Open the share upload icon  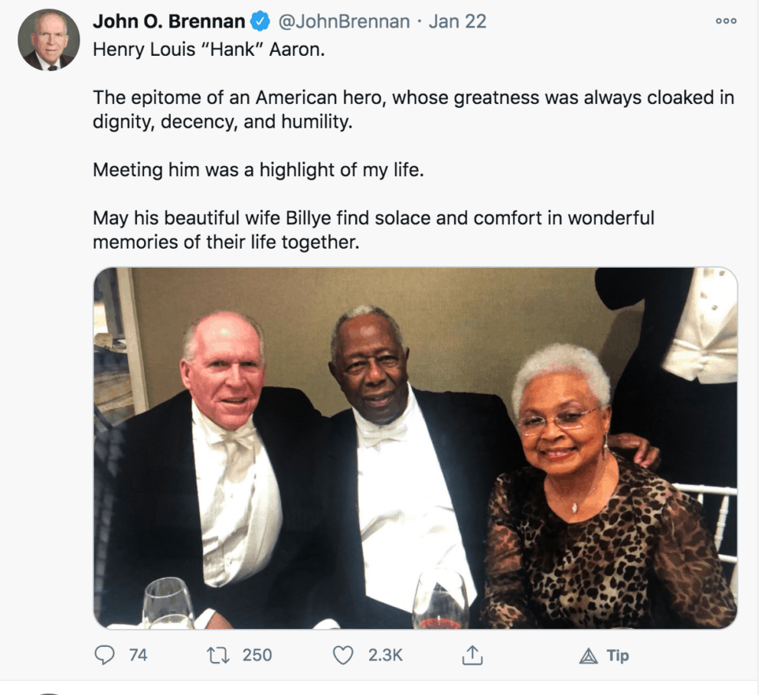[x=472, y=655]
